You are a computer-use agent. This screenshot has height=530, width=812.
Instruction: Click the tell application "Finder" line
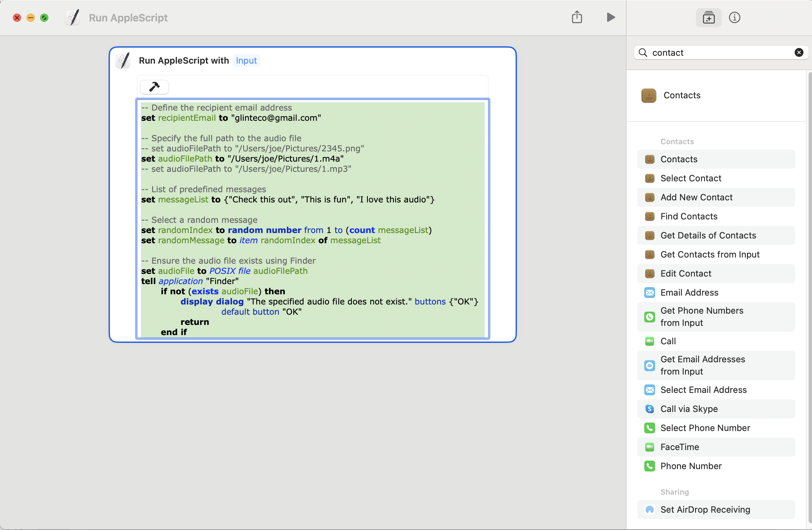click(190, 281)
